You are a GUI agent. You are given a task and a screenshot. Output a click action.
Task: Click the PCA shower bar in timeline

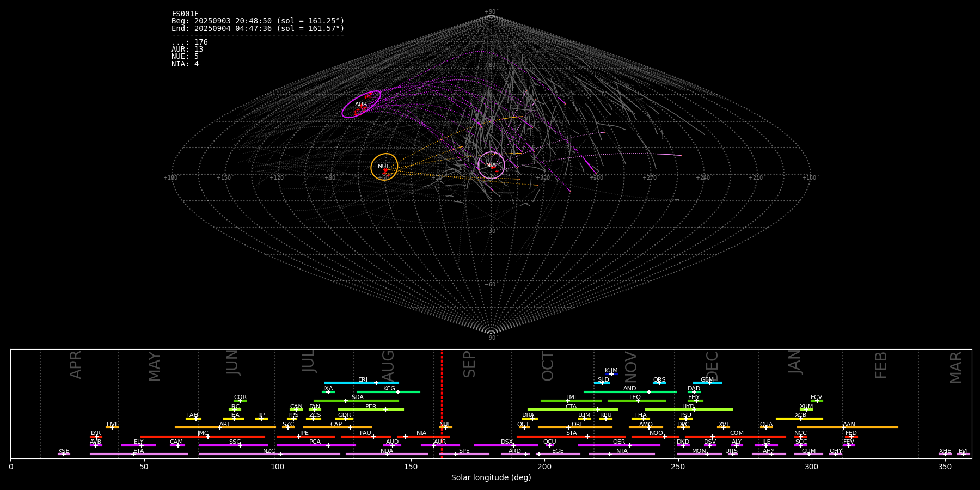pyautogui.click(x=316, y=445)
